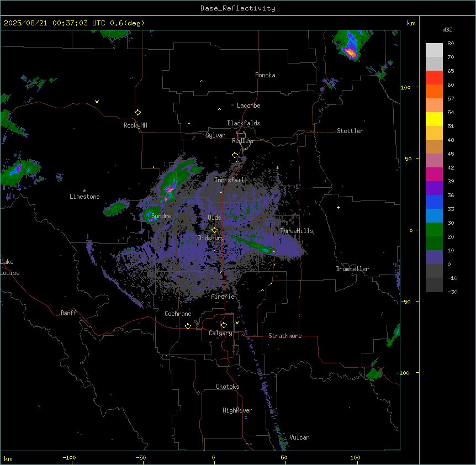476x465 pixels.
Task: Click the Lake Louise label
Action: (x=10, y=267)
